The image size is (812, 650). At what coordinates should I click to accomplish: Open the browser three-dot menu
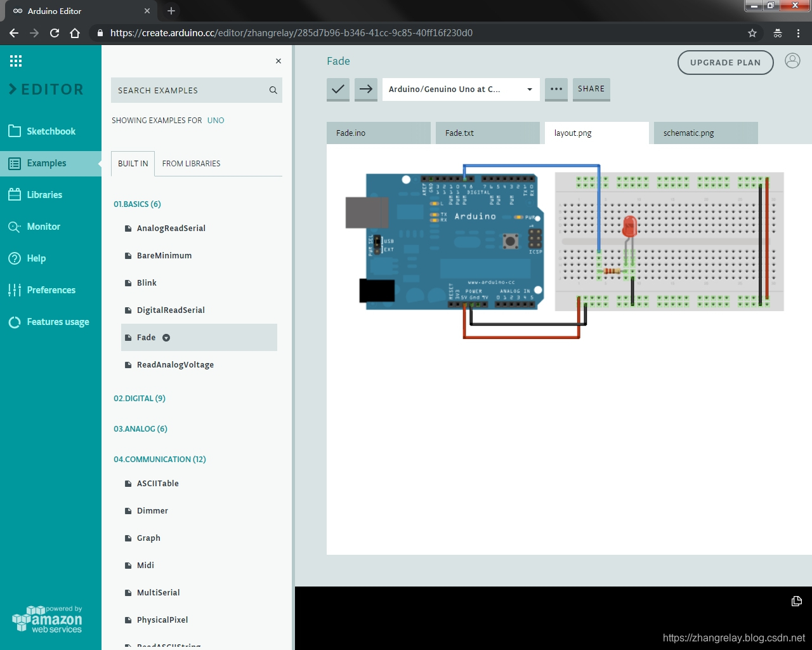798,33
